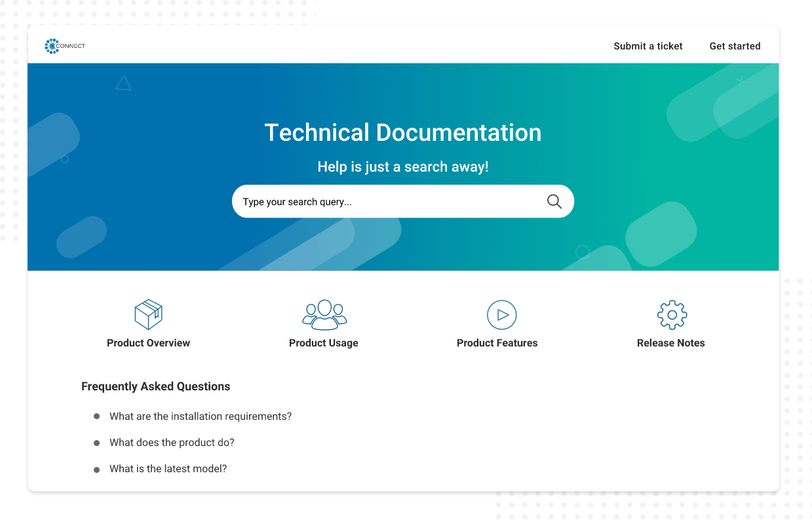Click the 'Frequently Asked Questions' heading
Image resolution: width=812 pixels, height=522 pixels.
coord(156,386)
